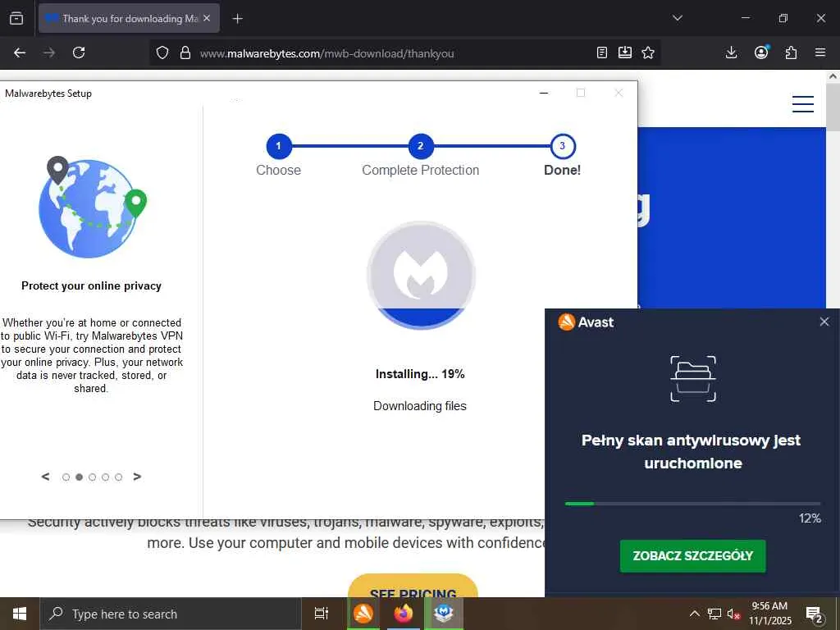840x630 pixels.
Task: Minimize the Malwarebytes Setup window
Action: (544, 93)
